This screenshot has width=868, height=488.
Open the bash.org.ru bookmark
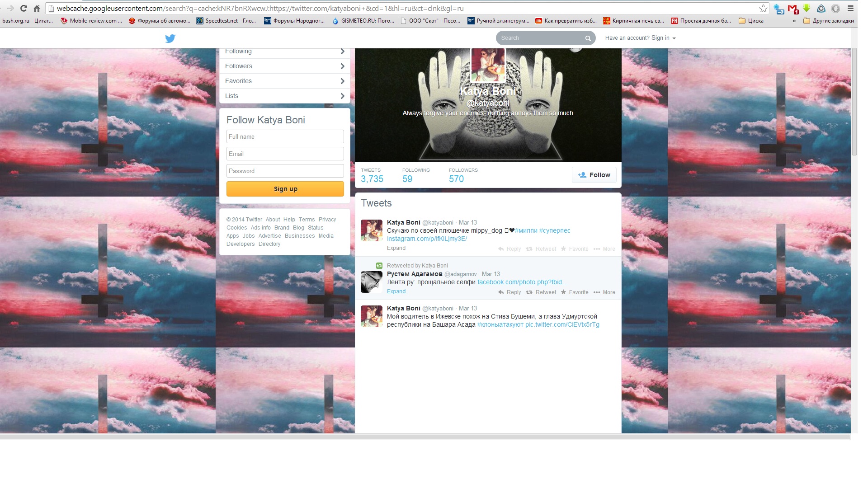[28, 21]
